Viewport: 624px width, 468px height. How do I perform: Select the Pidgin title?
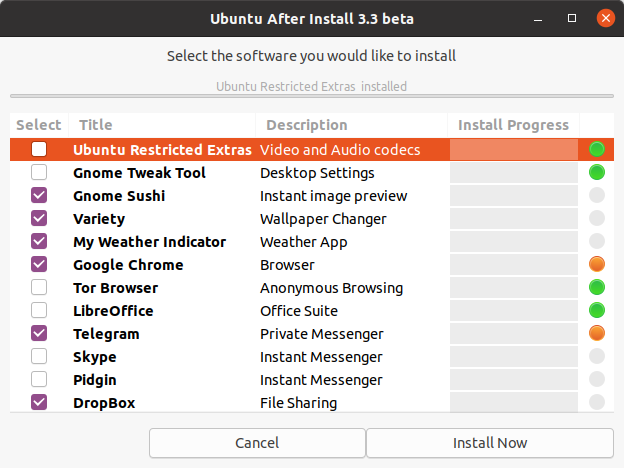click(95, 380)
